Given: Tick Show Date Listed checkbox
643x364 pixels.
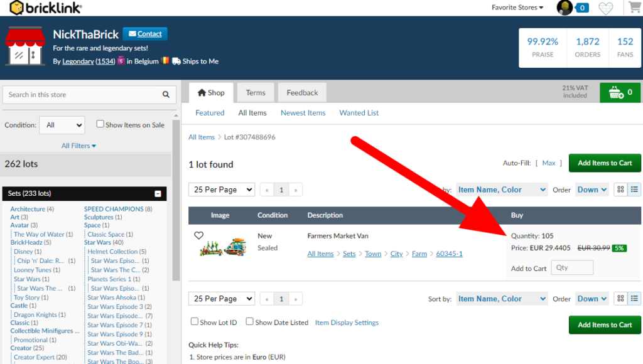Looking at the screenshot, I should [x=250, y=322].
